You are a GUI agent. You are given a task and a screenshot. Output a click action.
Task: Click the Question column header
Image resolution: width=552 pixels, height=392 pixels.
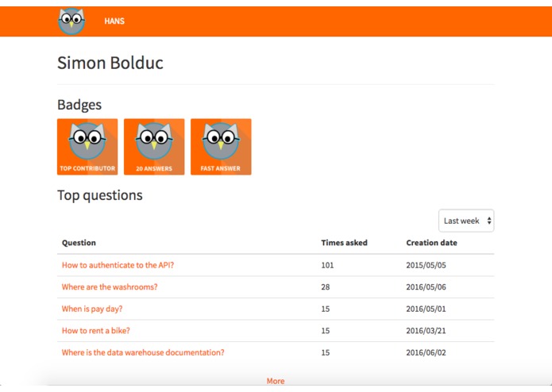click(x=79, y=243)
